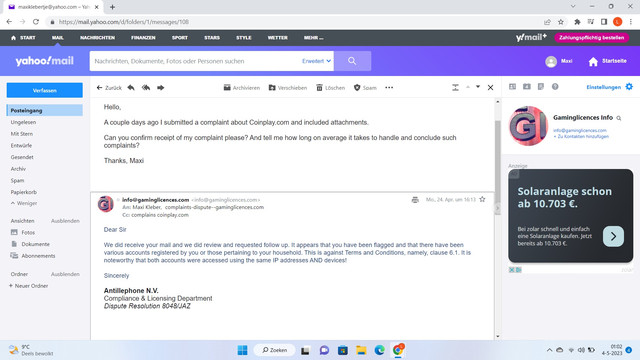Open the contacts panel icon
Image resolution: width=640 pixels, height=360 pixels.
[x=512, y=87]
